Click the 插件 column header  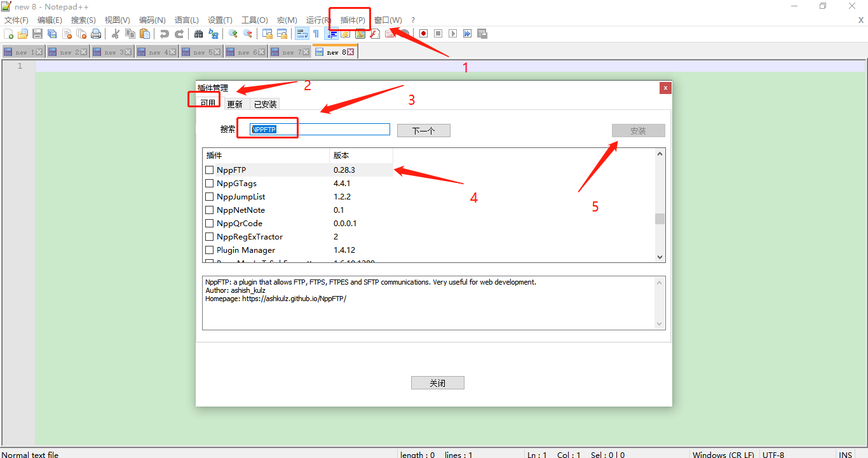click(x=266, y=156)
